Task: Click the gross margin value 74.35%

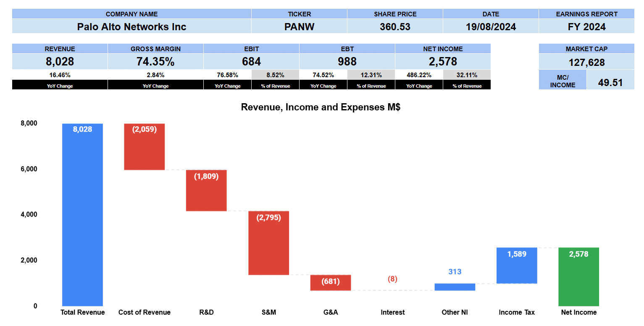Action: click(155, 62)
